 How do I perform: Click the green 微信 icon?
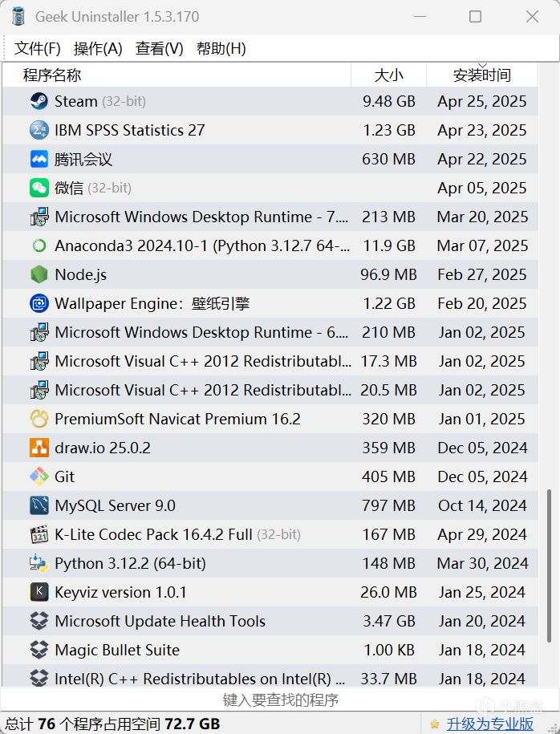39,188
